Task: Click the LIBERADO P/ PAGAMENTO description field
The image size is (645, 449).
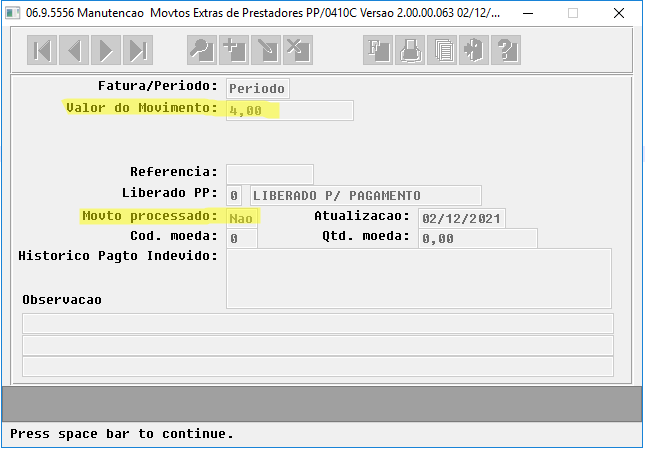Action: (x=366, y=196)
